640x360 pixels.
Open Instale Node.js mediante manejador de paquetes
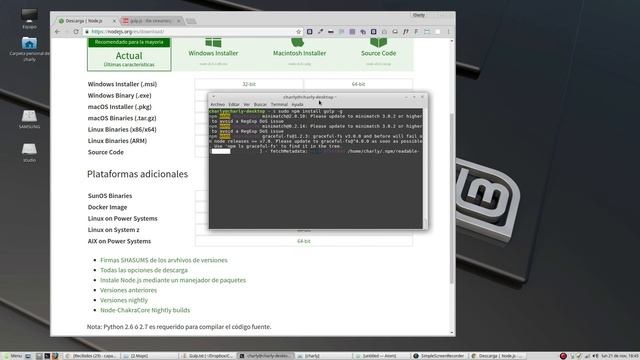click(x=173, y=280)
